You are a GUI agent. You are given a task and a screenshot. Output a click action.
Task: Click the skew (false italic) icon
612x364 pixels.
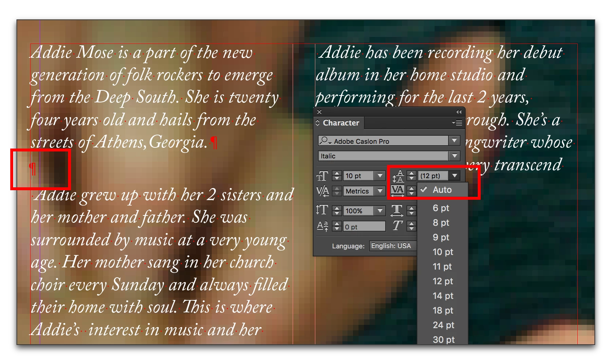point(397,226)
